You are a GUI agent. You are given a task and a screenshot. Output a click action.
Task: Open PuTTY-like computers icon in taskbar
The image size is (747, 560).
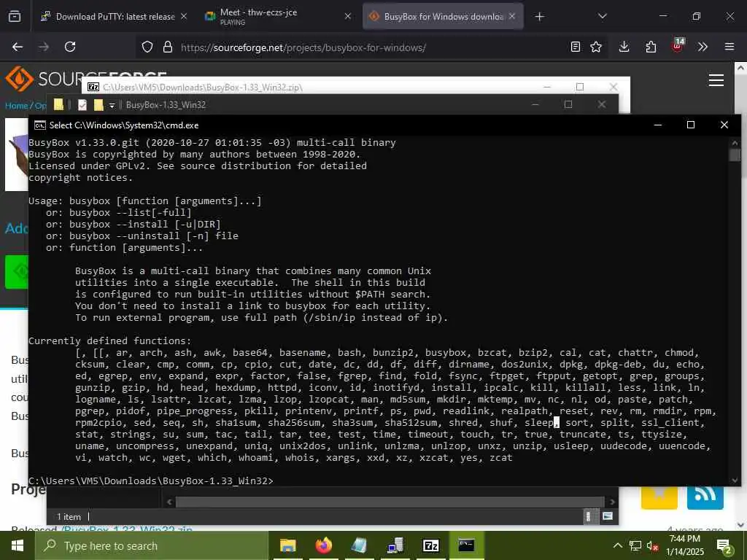tap(395, 545)
